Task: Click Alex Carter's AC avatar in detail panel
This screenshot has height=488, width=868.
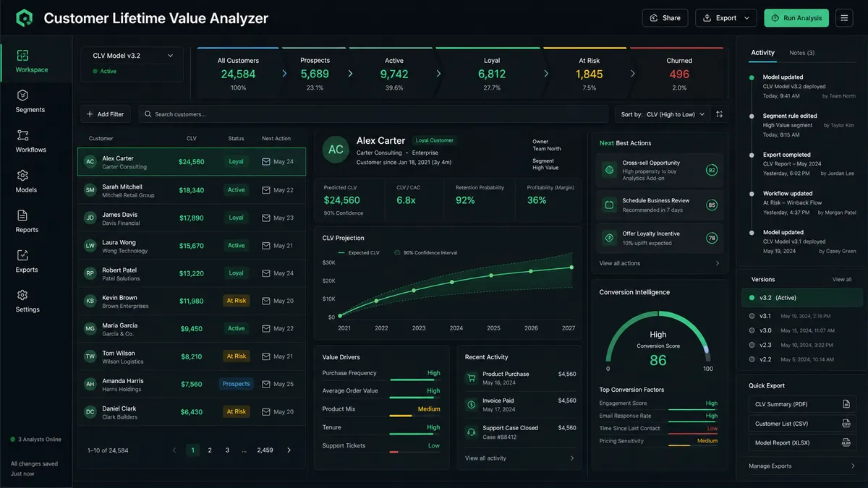Action: [336, 150]
